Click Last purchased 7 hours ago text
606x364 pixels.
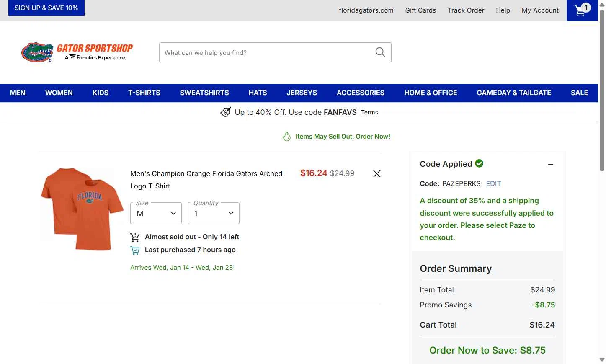tap(190, 250)
